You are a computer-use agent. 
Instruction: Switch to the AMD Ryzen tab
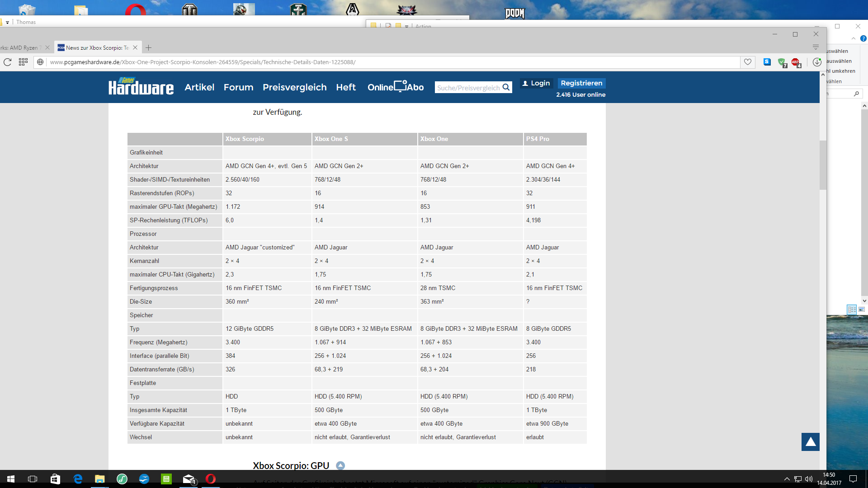coord(20,47)
